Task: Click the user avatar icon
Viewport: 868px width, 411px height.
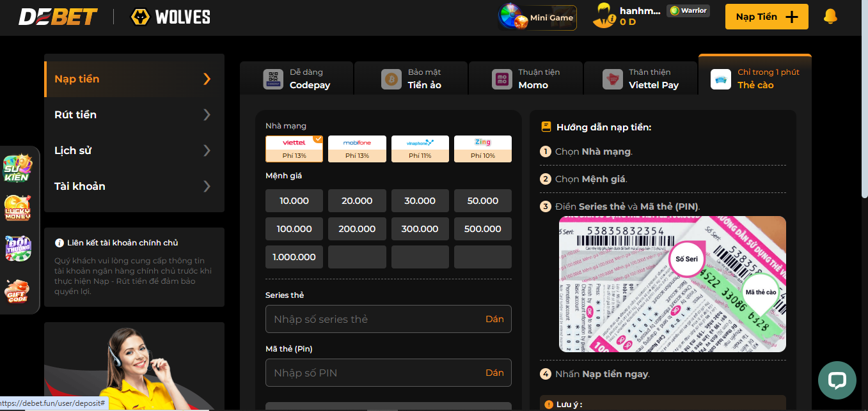Action: 604,16
